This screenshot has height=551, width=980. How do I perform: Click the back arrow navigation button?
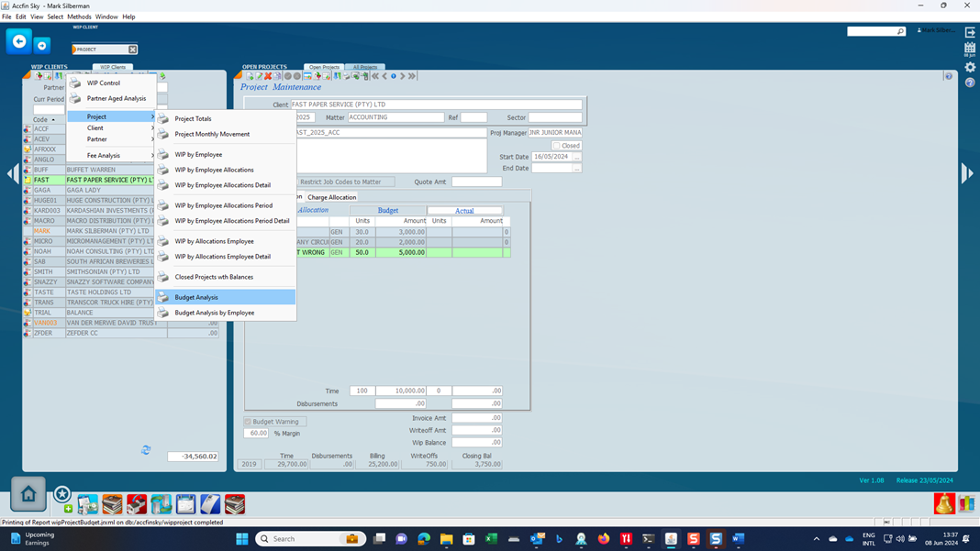[x=18, y=42]
